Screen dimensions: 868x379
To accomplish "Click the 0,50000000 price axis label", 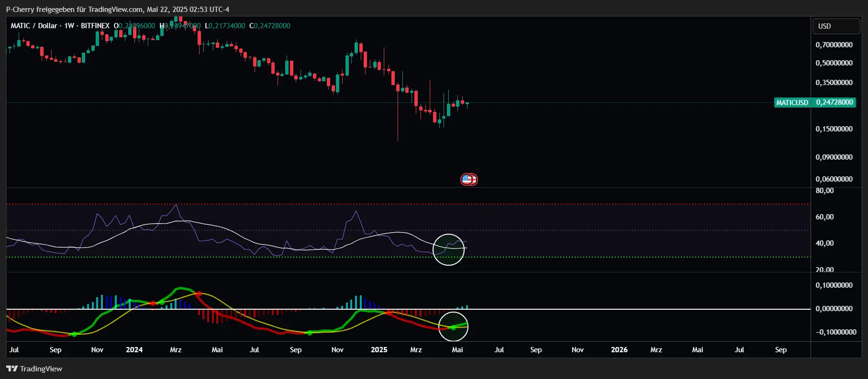I will (x=834, y=63).
